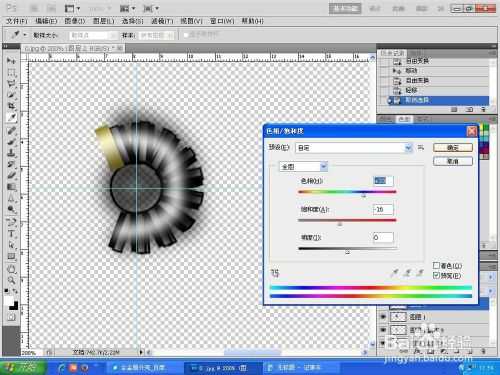Select the Brush tool
500x375 pixels.
pyautogui.click(x=11, y=142)
